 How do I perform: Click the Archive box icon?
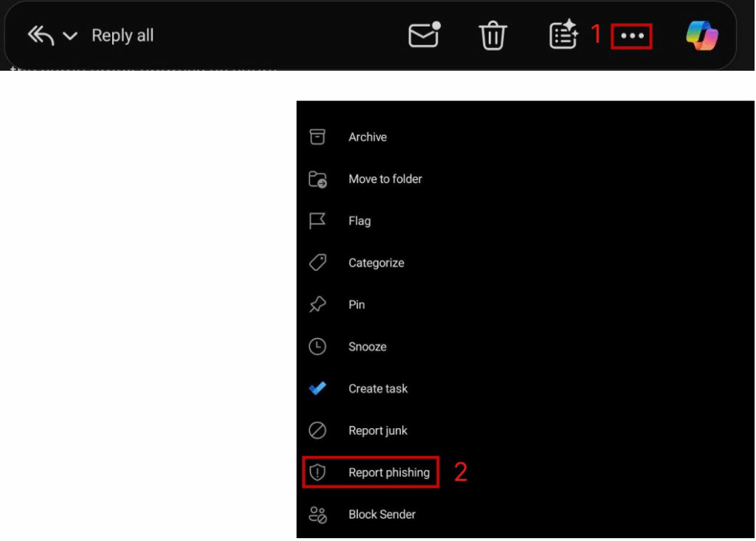click(317, 137)
